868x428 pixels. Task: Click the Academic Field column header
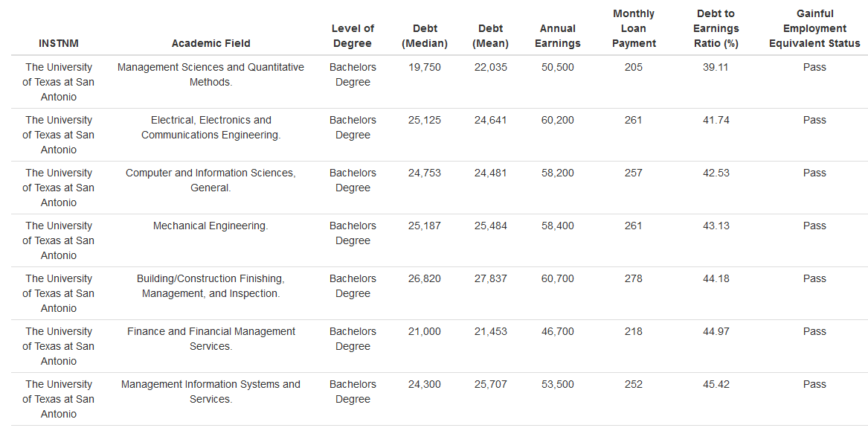pos(210,43)
